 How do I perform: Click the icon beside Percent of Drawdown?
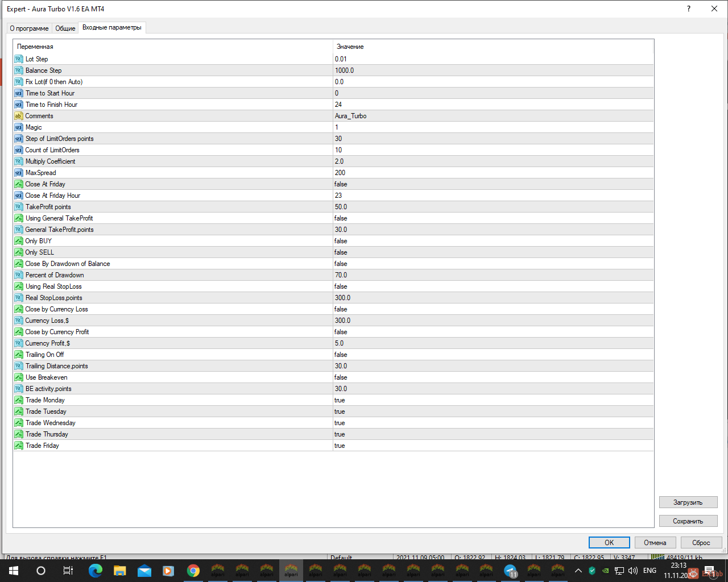pos(19,275)
